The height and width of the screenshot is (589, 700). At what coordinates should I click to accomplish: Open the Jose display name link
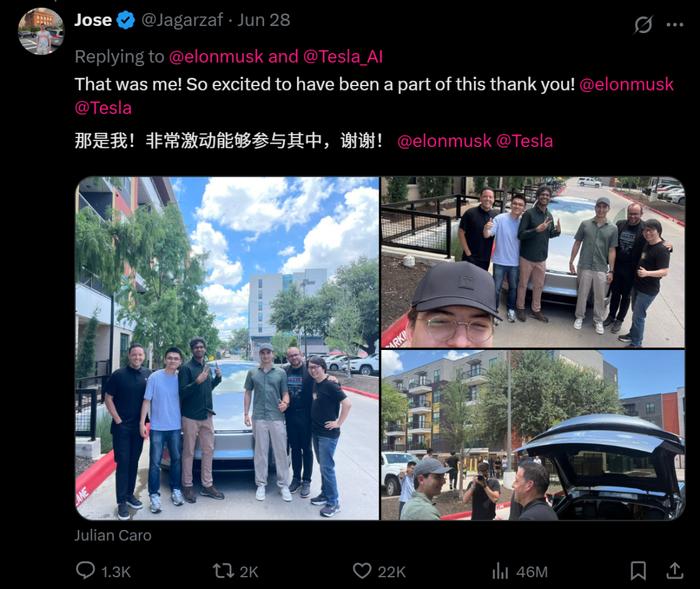(x=93, y=20)
